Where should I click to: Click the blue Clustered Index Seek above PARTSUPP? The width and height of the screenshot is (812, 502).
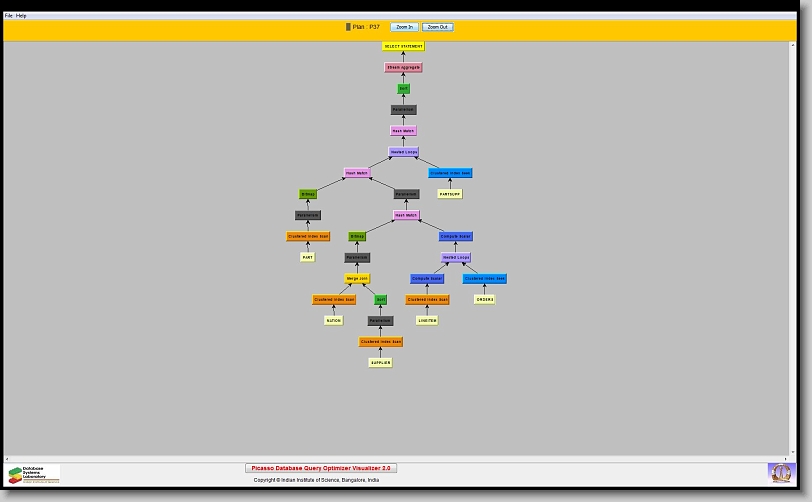pyautogui.click(x=450, y=173)
